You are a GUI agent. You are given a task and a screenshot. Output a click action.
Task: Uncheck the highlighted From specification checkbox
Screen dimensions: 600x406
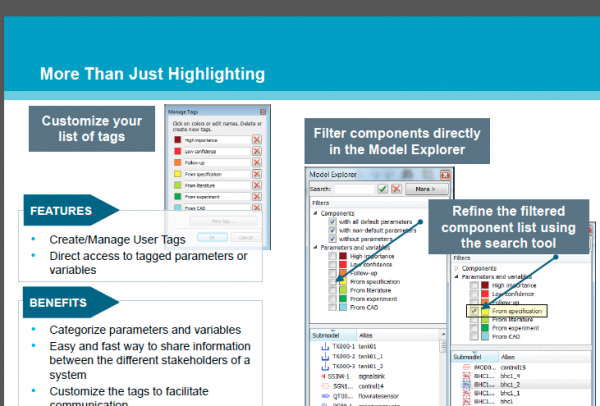pos(475,311)
